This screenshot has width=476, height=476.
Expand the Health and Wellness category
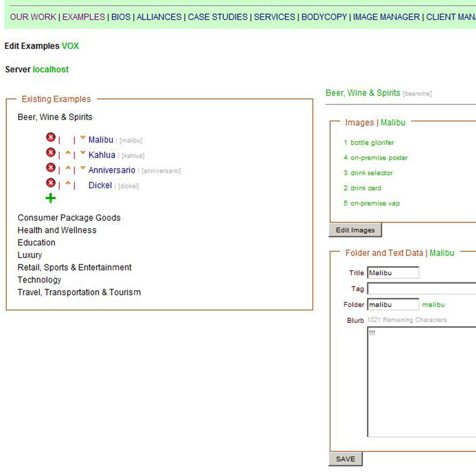57,230
